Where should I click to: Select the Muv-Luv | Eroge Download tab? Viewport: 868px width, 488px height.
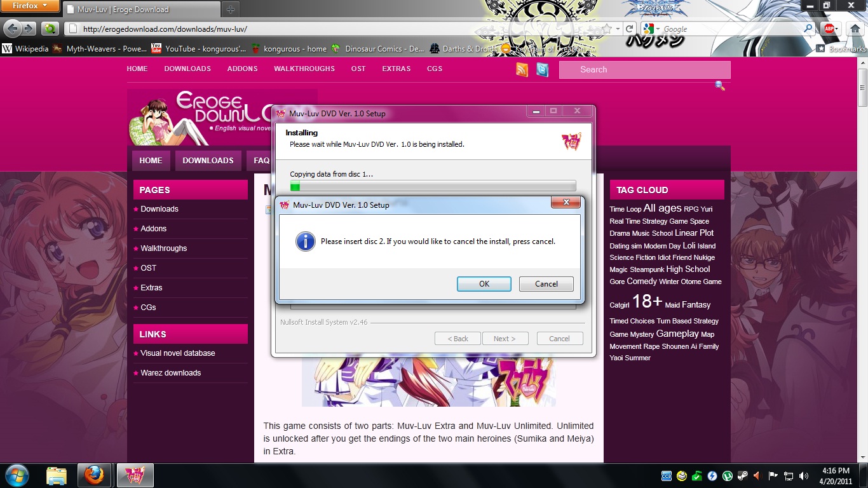point(141,10)
